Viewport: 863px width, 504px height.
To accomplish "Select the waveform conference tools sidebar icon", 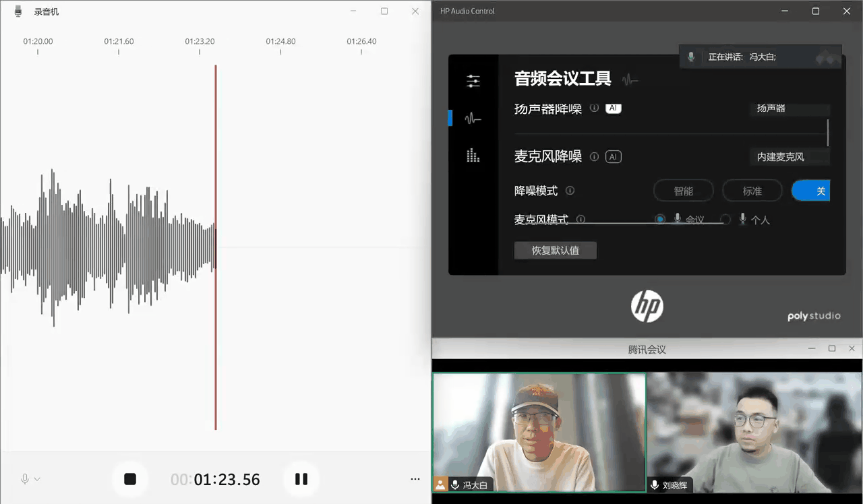I will coord(473,119).
